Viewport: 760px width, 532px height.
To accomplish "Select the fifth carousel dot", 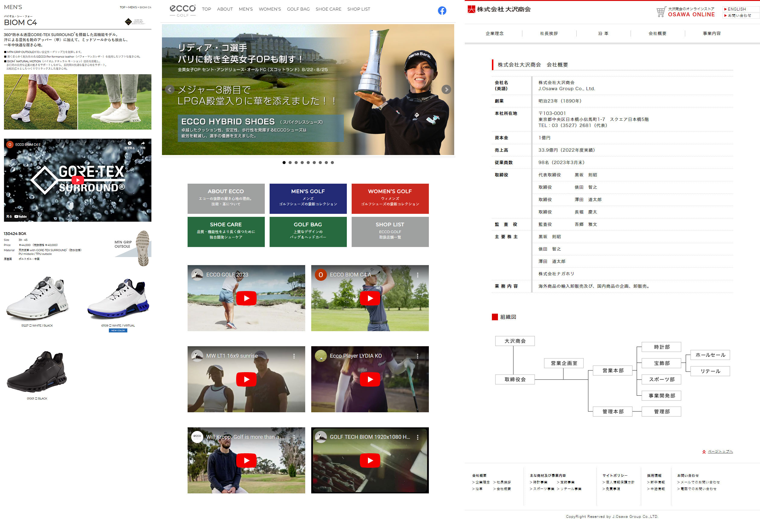I will pyautogui.click(x=308, y=163).
